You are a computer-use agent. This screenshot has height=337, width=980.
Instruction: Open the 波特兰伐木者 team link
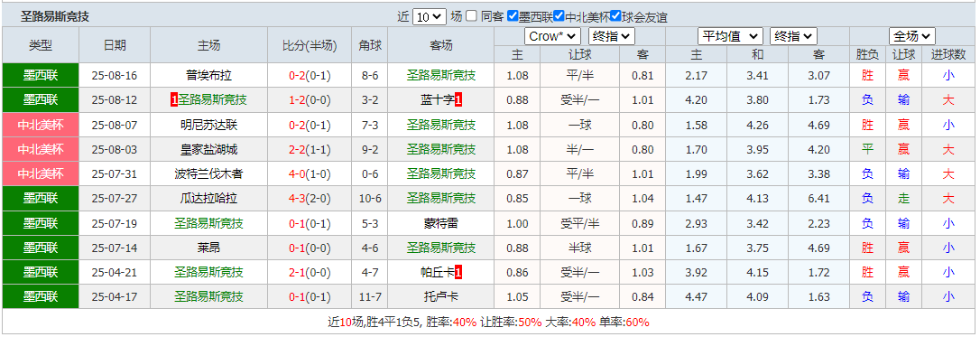(x=208, y=173)
